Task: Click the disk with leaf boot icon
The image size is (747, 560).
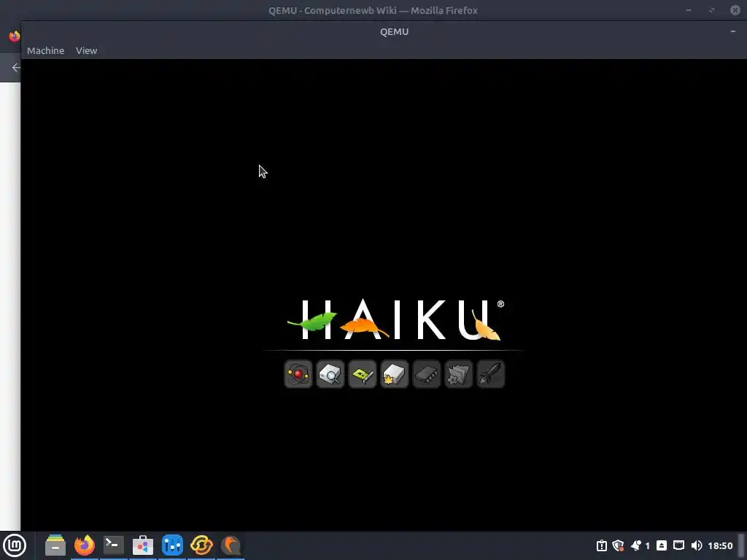Action: coord(394,374)
